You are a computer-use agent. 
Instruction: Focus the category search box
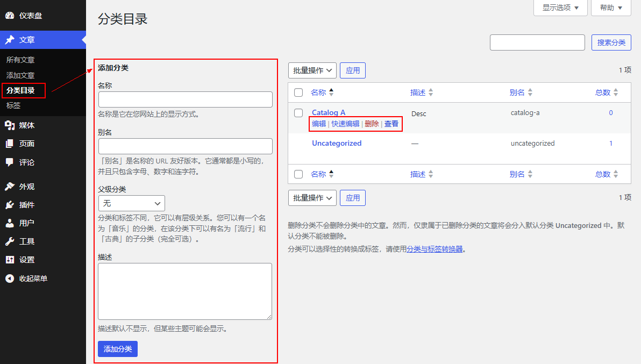(538, 42)
